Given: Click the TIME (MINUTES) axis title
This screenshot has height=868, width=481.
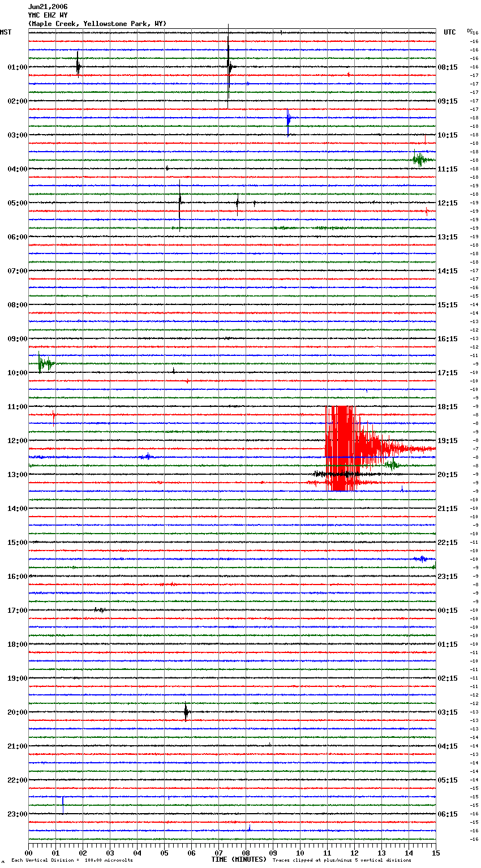Looking at the screenshot, I should coord(239,860).
